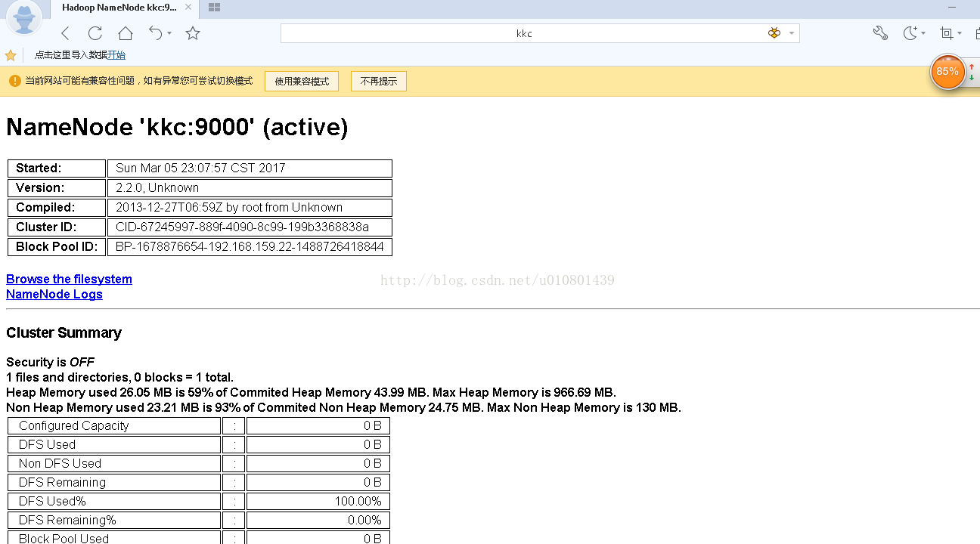Click the compatibility warning exclamation icon
980x544 pixels.
(x=15, y=81)
